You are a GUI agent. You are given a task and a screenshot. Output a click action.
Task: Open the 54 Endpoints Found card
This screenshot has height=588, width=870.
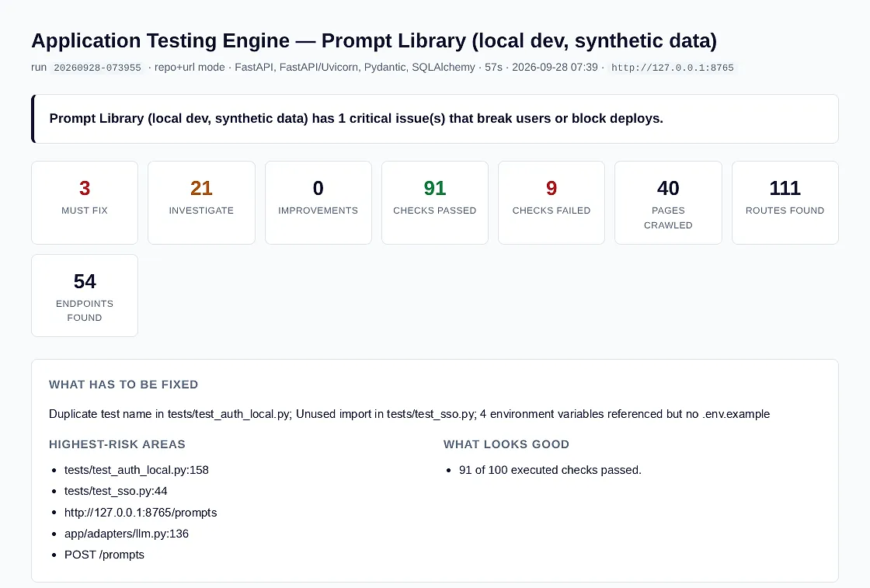[85, 296]
